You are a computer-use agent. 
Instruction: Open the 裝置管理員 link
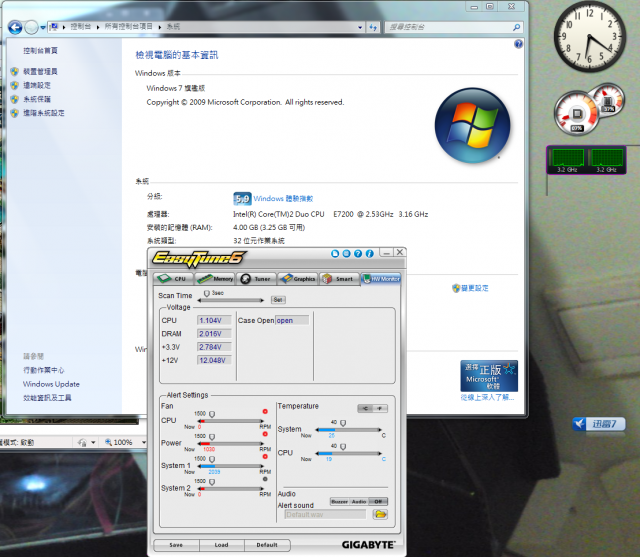point(40,72)
